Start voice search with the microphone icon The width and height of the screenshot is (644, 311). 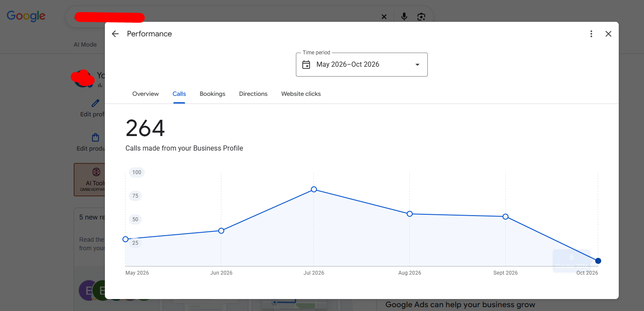[404, 17]
